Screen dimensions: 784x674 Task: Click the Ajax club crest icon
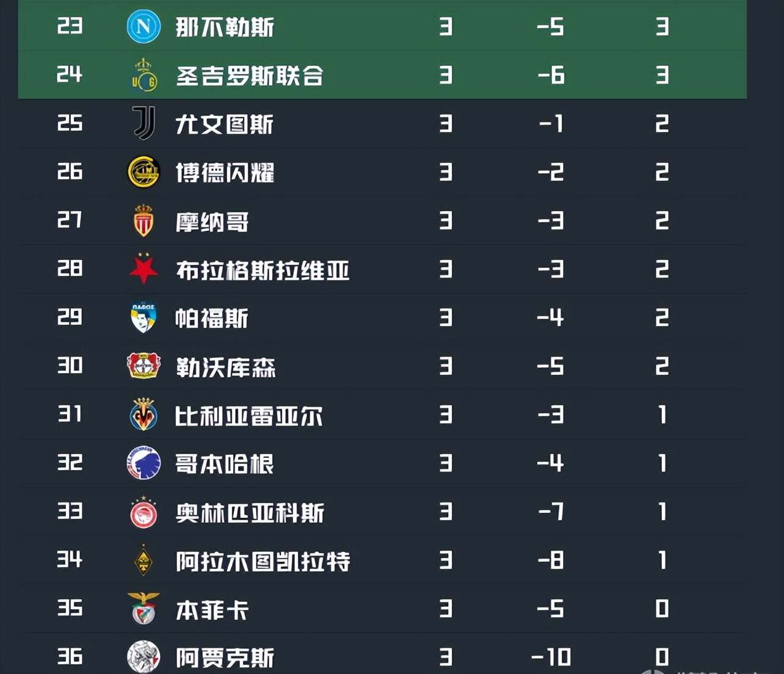tap(143, 657)
